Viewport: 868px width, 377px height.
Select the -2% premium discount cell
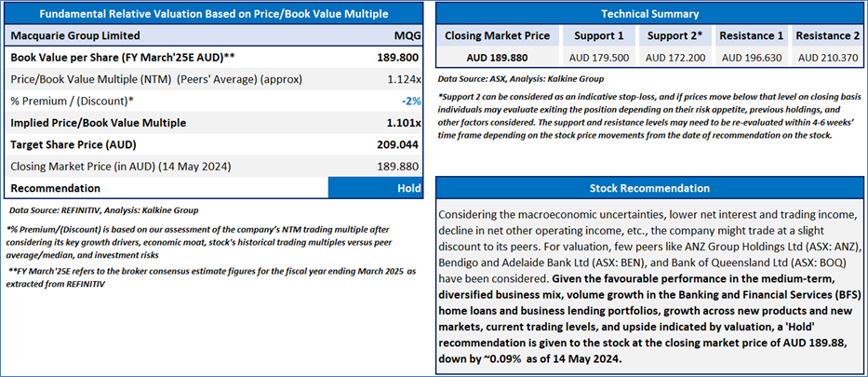click(x=411, y=101)
